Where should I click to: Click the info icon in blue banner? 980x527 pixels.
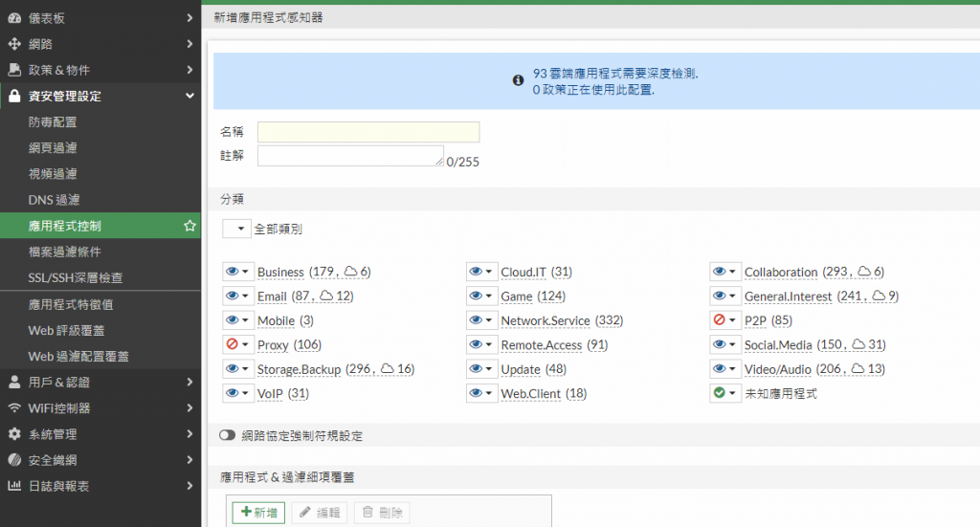pyautogui.click(x=518, y=81)
